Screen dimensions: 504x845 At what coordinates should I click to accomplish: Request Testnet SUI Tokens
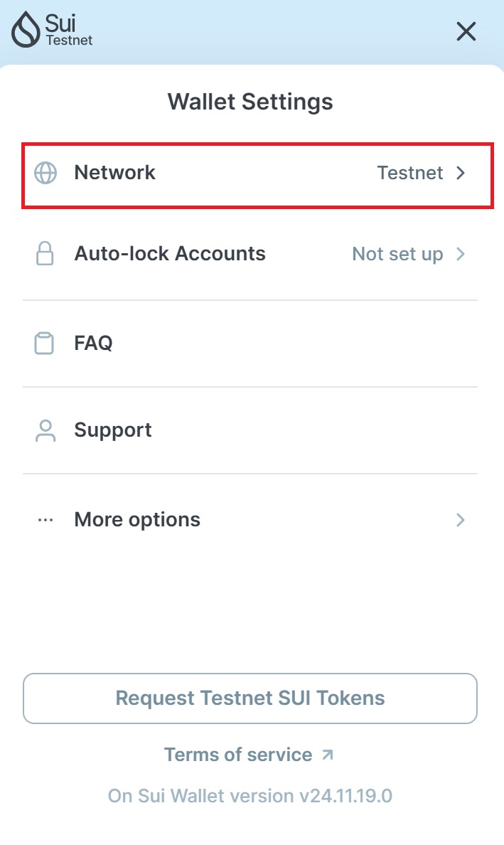point(250,698)
